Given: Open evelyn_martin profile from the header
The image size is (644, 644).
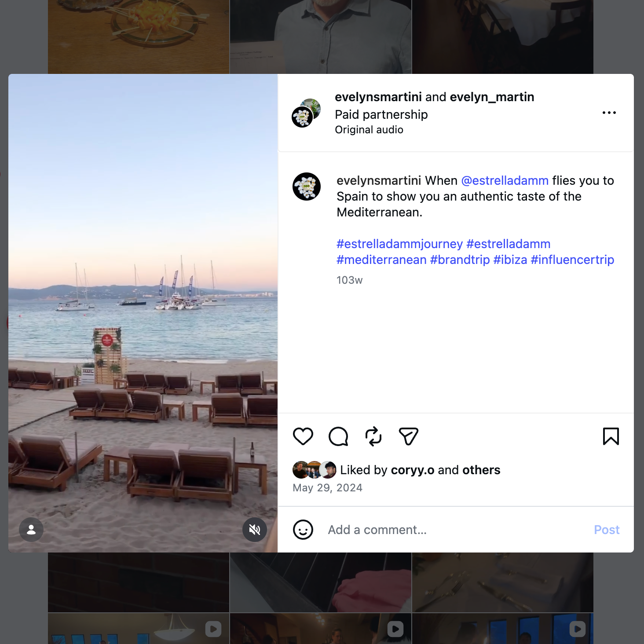Looking at the screenshot, I should coord(492,97).
